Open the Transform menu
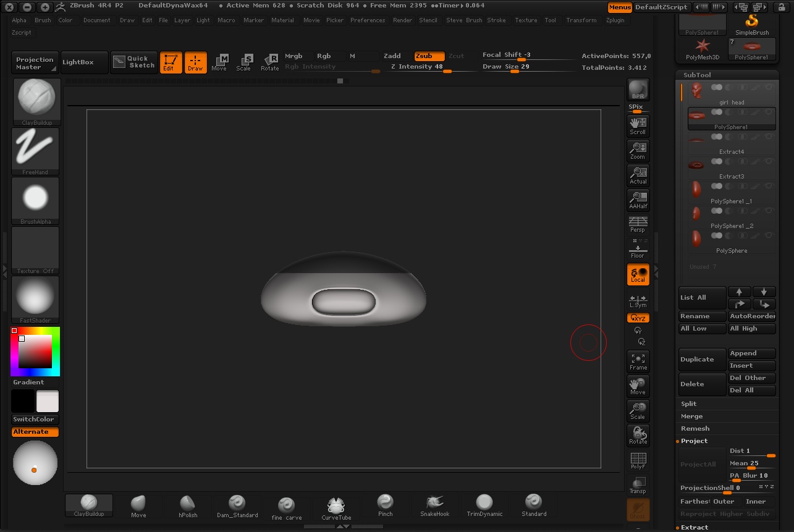 point(581,20)
